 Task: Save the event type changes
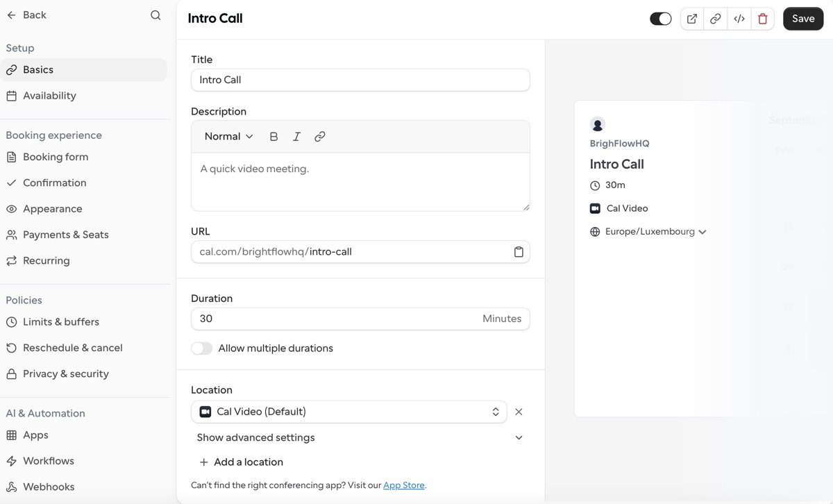click(x=803, y=19)
